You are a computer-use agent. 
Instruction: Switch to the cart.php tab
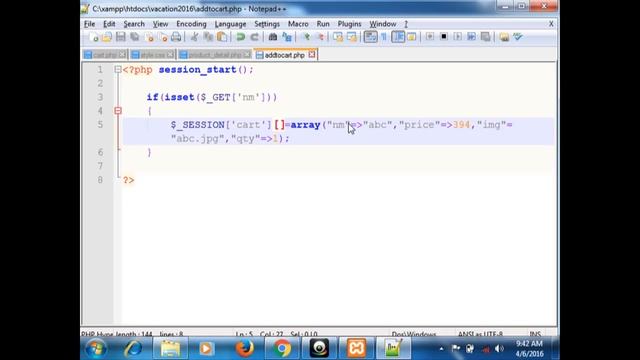tap(104, 55)
